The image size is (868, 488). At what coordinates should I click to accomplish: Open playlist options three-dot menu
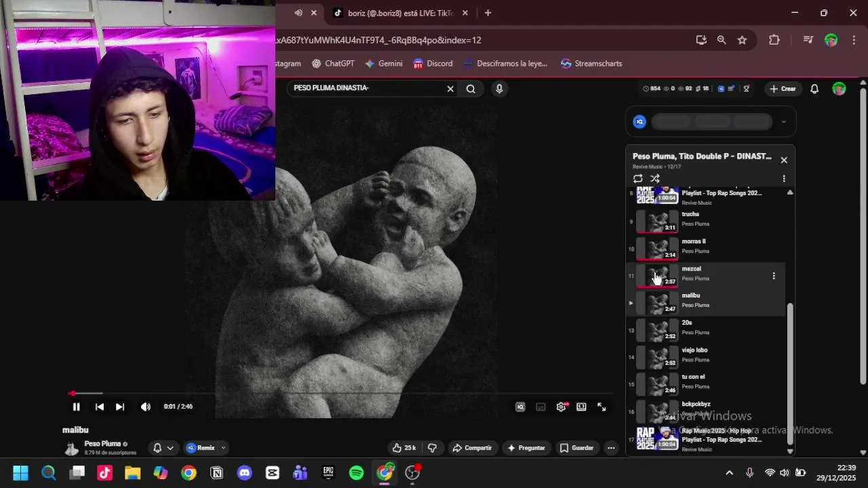(784, 179)
